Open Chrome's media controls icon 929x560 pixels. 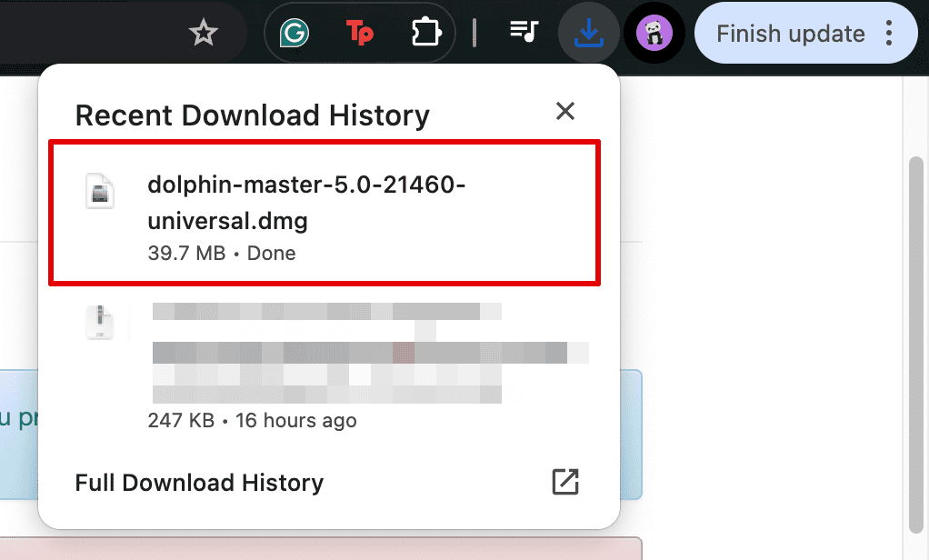coord(524,33)
